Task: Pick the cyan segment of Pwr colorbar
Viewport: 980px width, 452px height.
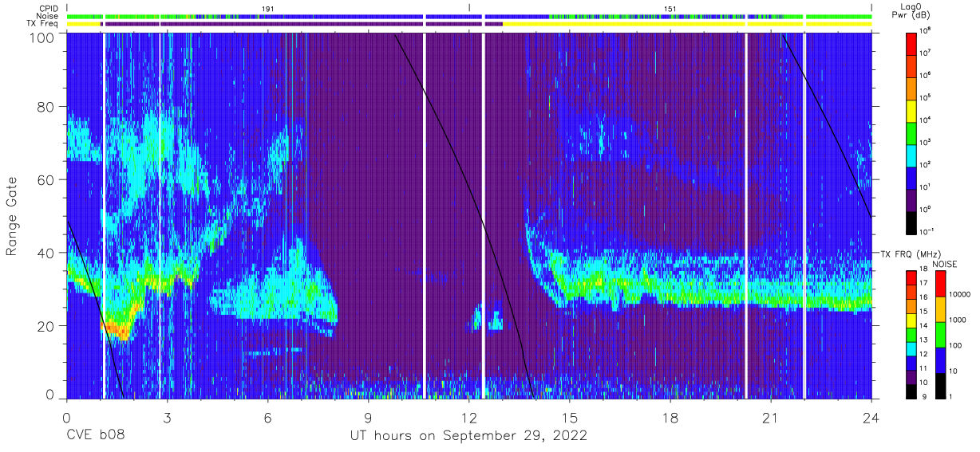Action: click(912, 155)
